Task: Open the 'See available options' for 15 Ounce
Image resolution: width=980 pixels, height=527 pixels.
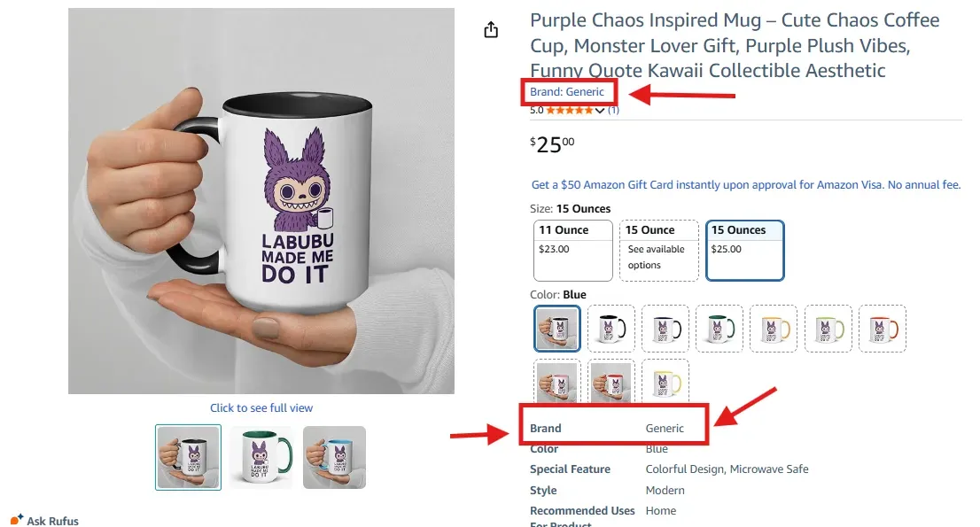Action: click(x=658, y=249)
